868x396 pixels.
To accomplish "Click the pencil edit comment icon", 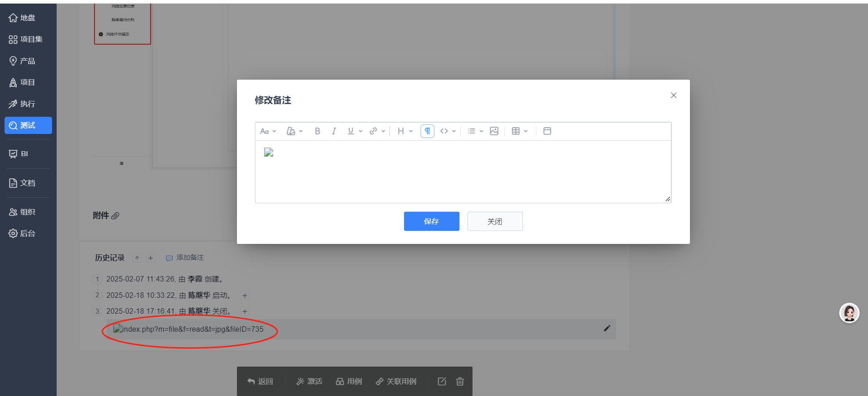I will tap(607, 329).
